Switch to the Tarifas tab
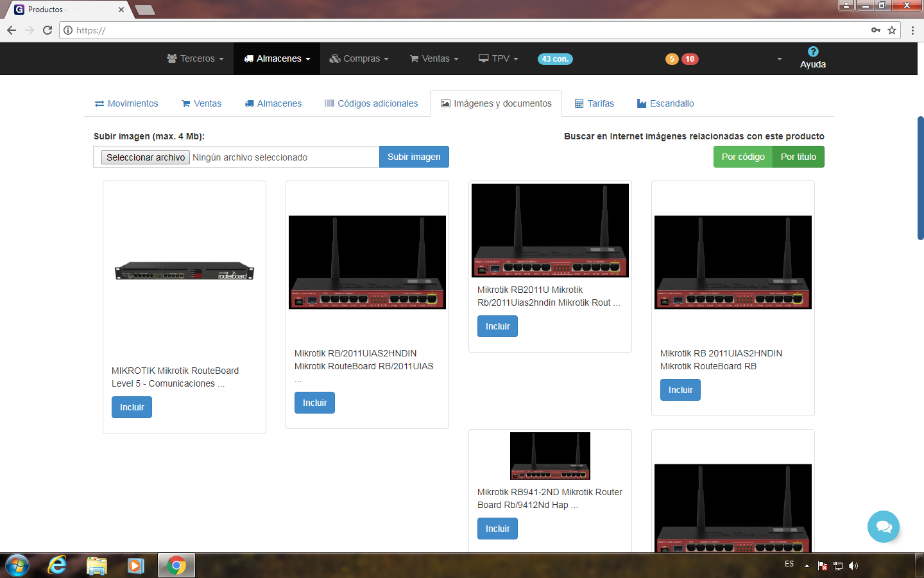Image resolution: width=924 pixels, height=578 pixels. (x=594, y=103)
